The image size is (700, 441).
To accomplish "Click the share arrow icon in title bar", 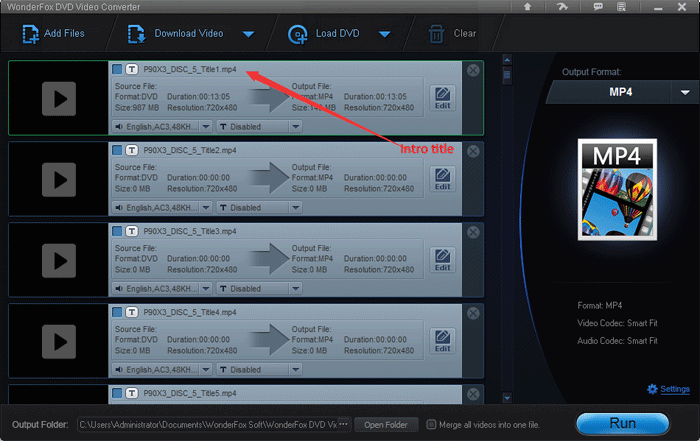I will (x=562, y=7).
